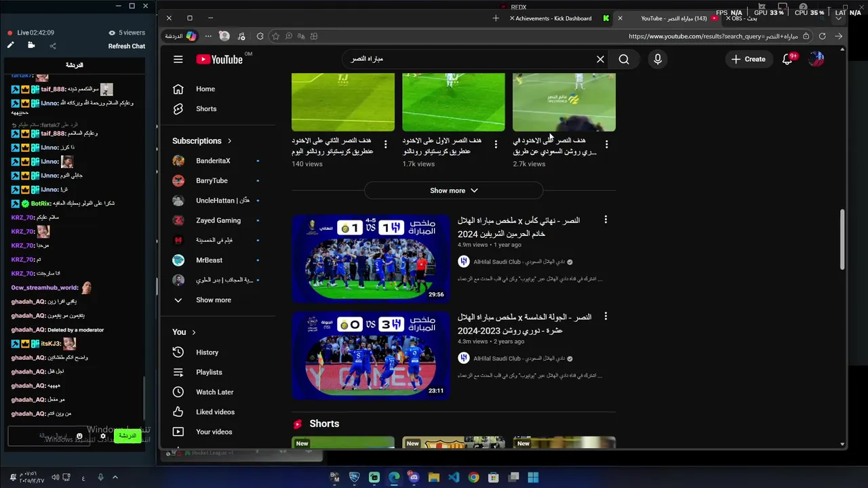Open chat settings gear icon
The width and height of the screenshot is (868, 488).
tap(103, 436)
